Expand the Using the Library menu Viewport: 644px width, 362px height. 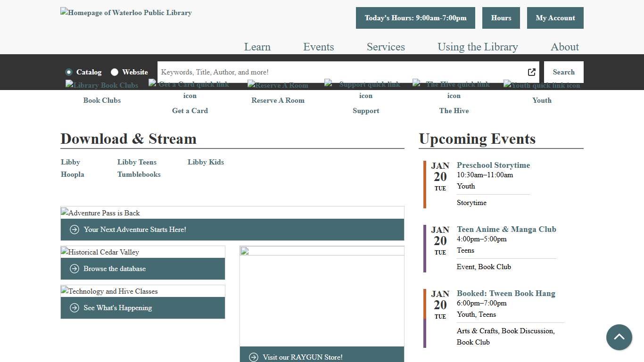click(x=478, y=47)
